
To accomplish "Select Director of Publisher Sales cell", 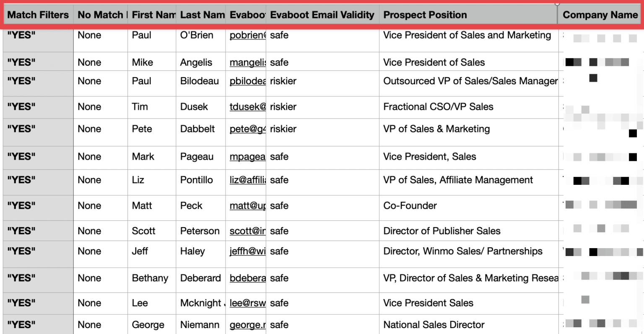I will click(469, 231).
